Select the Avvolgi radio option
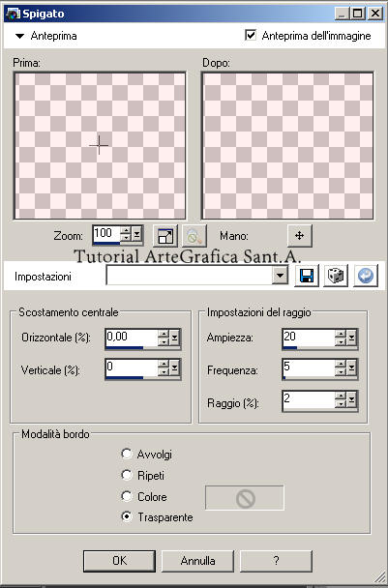The image size is (388, 588). click(127, 454)
